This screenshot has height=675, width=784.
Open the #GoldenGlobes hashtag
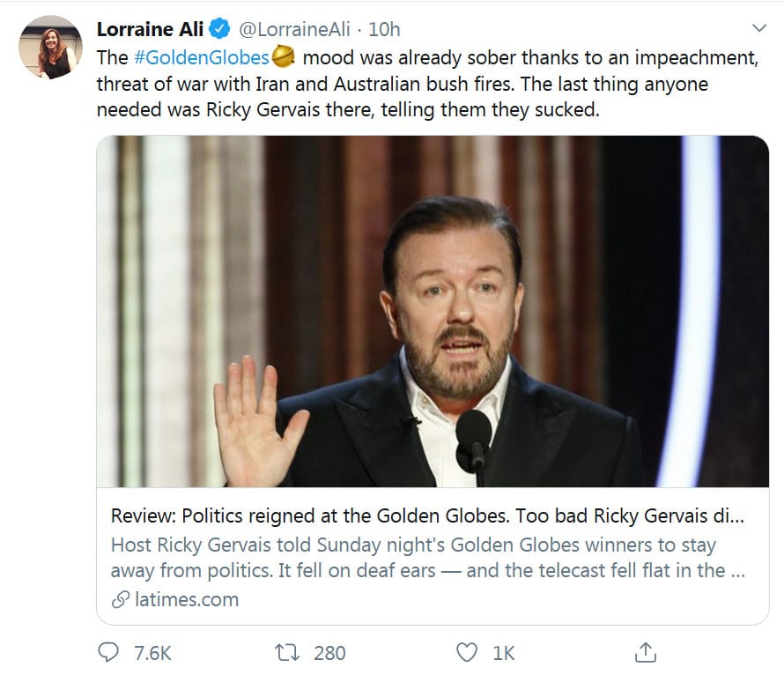[x=201, y=58]
